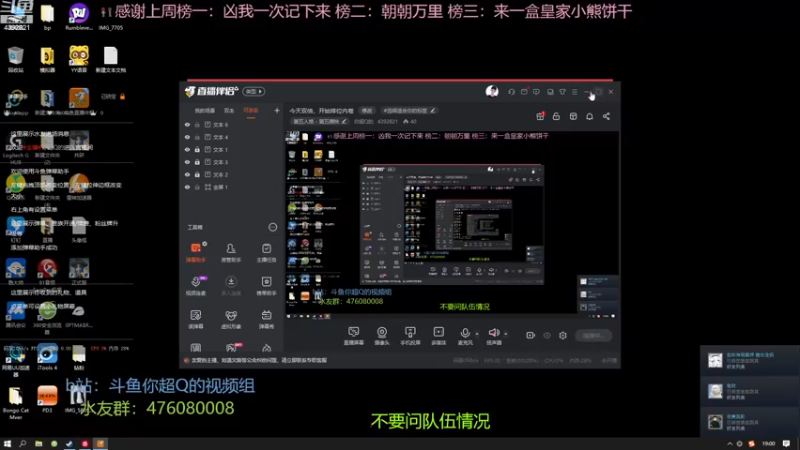Click the layout window icon beside the bell
Viewport: 800px width, 450px height.
pos(573,116)
